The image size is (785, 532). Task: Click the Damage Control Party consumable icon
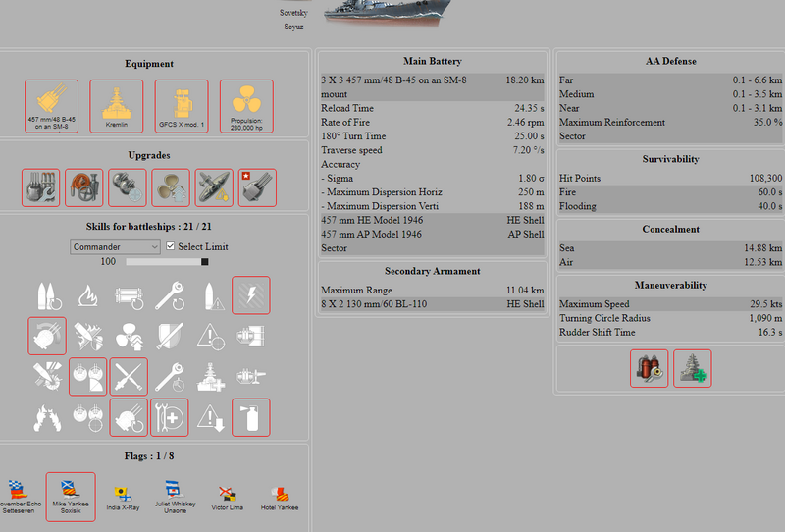click(649, 368)
